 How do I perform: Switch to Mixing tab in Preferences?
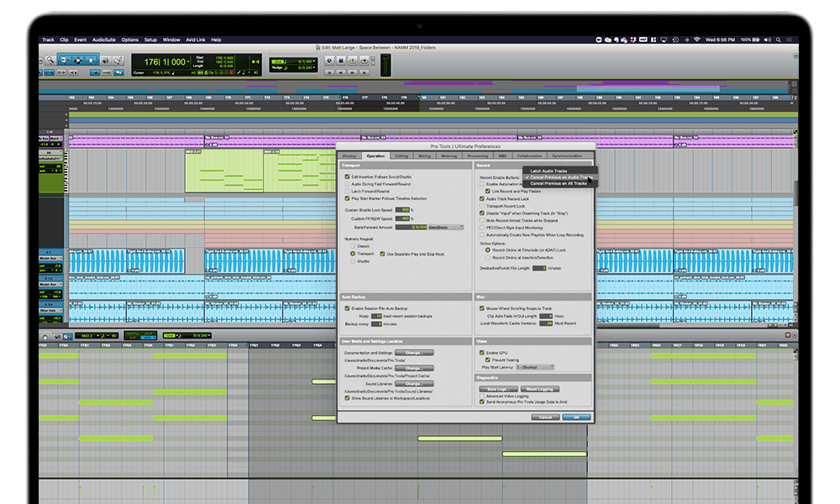(425, 156)
